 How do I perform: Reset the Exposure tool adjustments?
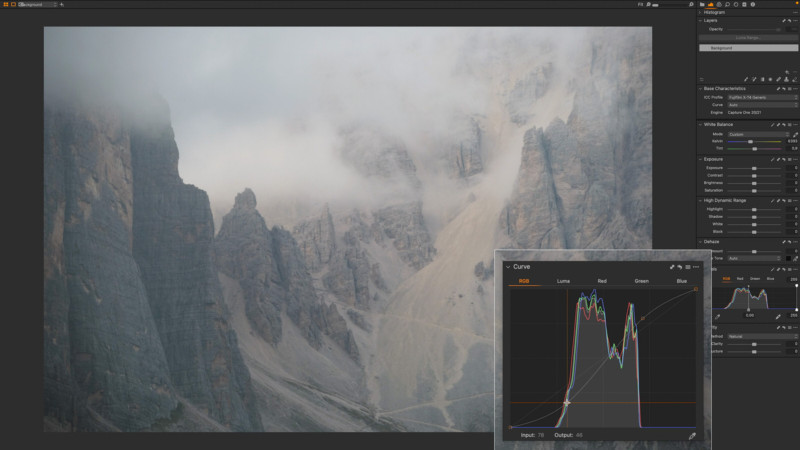pos(784,159)
